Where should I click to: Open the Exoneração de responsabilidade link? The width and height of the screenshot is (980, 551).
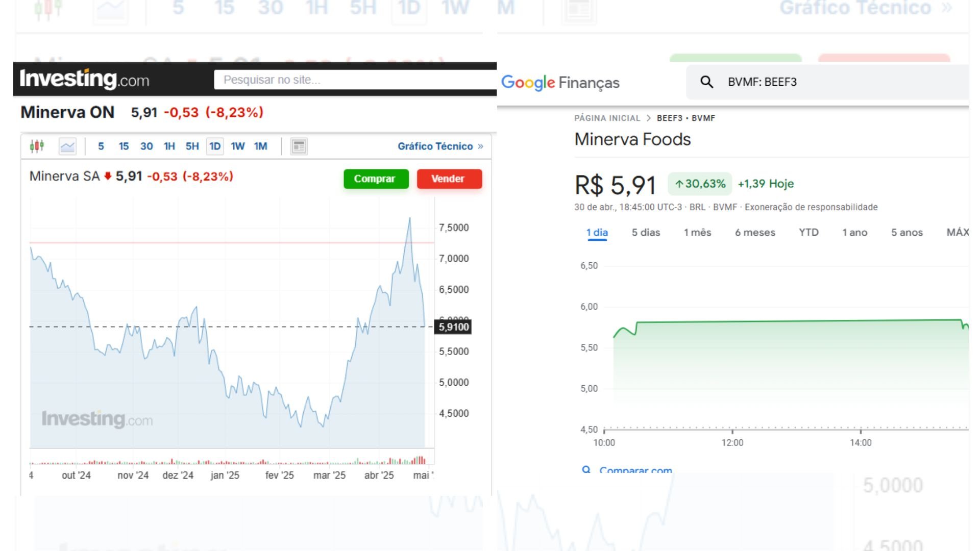click(x=811, y=207)
